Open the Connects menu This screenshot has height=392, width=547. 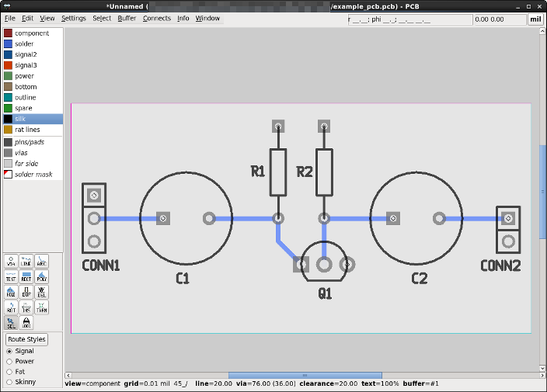coord(157,19)
